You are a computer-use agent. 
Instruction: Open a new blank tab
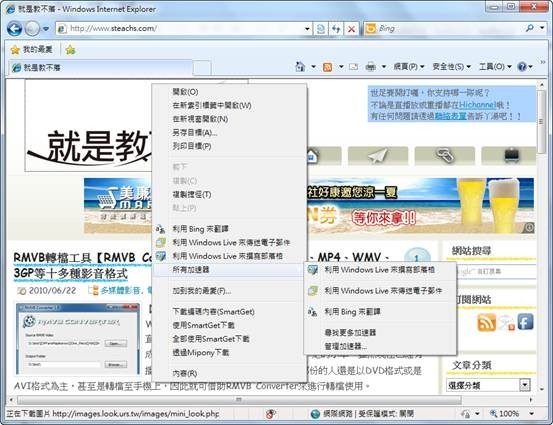[202, 68]
